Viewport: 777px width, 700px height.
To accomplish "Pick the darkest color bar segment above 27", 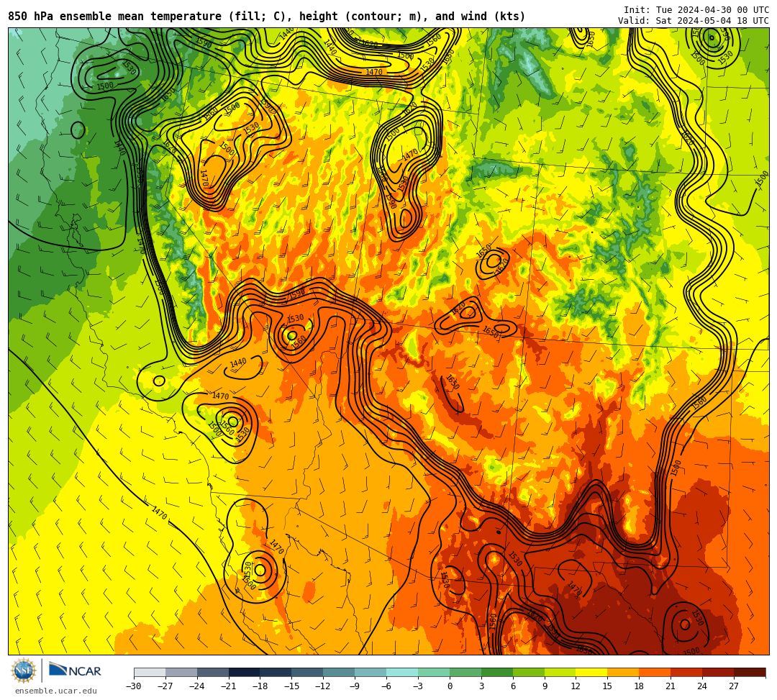I will point(750,672).
